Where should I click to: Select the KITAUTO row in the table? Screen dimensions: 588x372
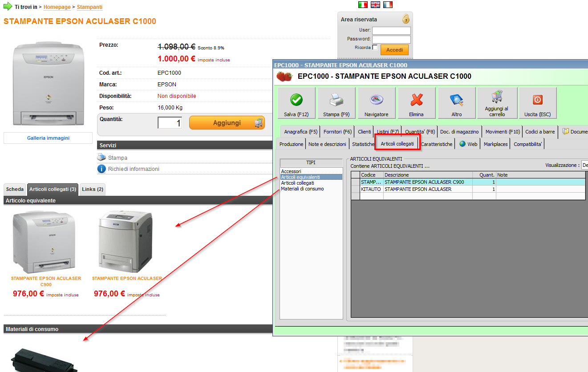tap(469, 189)
